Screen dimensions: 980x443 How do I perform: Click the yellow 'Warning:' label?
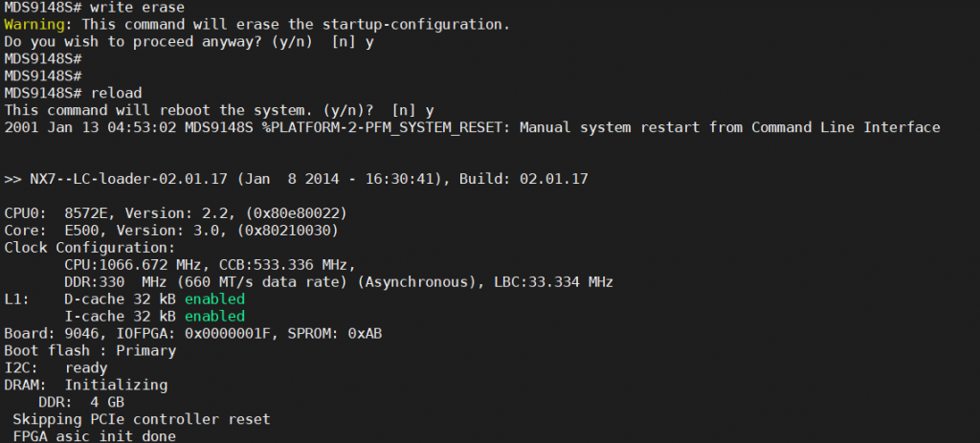(34, 25)
